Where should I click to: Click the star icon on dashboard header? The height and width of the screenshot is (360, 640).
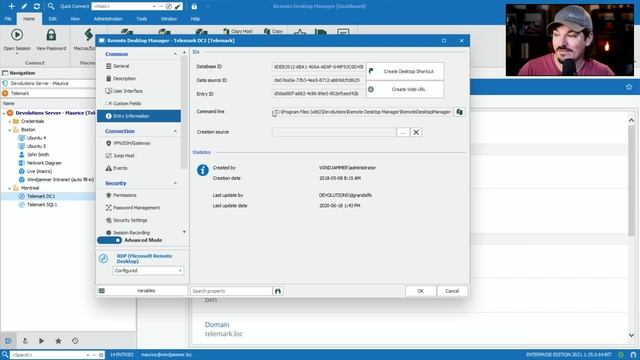click(629, 87)
